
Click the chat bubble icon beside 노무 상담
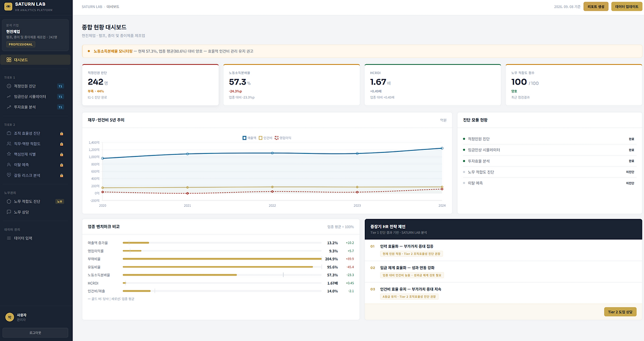click(x=9, y=212)
